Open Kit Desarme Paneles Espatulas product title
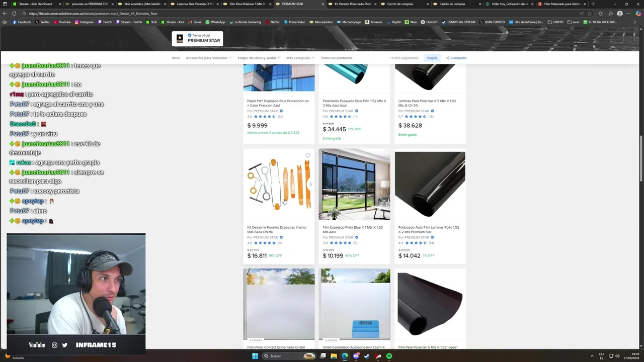Screen dimensions: 644x362 [277, 229]
